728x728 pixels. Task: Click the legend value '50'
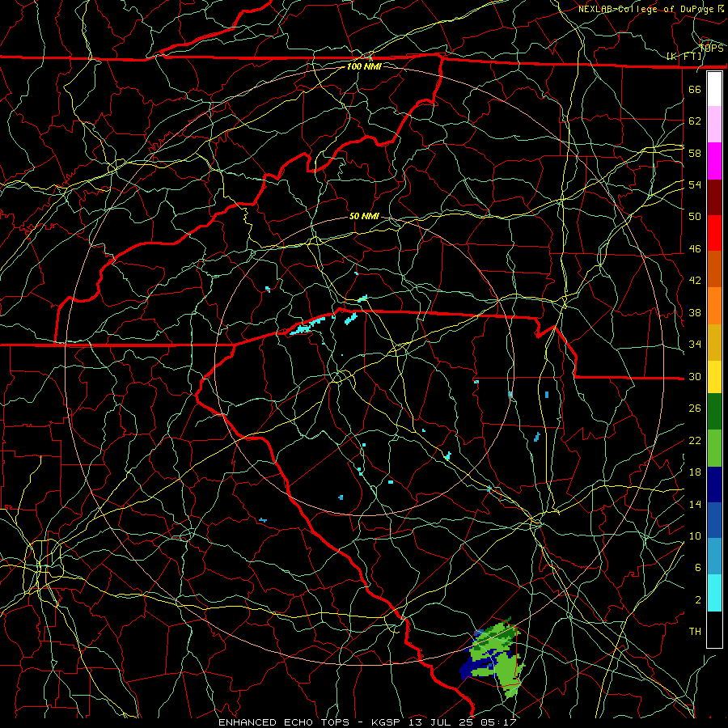click(x=695, y=216)
